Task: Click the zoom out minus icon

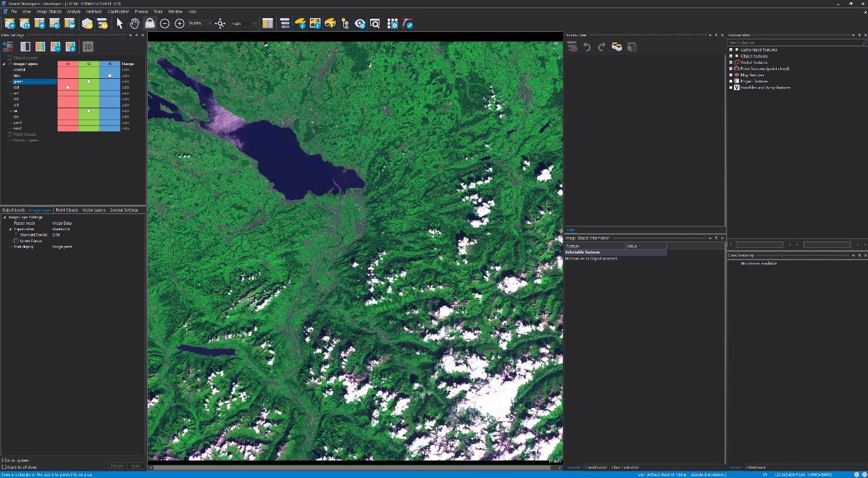Action: [165, 24]
